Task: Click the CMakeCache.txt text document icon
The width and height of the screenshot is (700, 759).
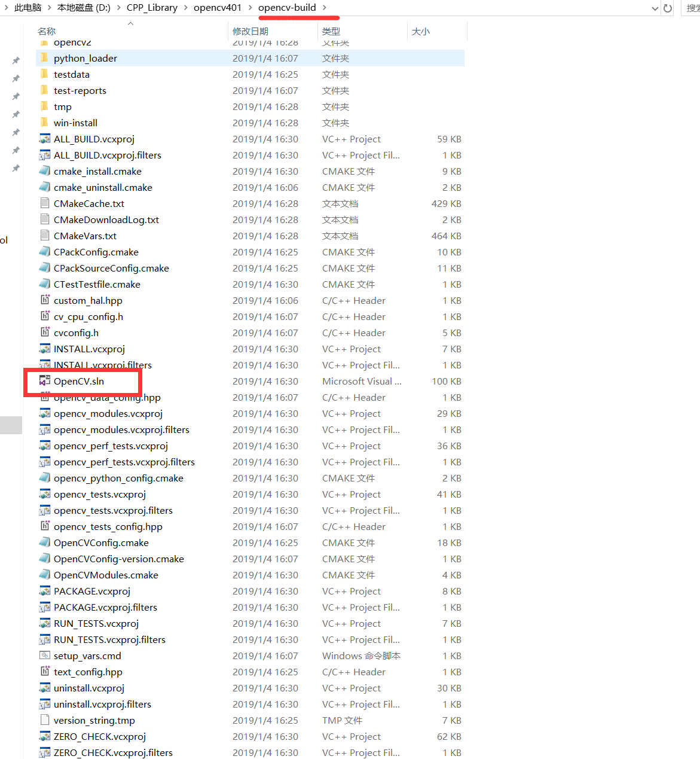Action: (45, 203)
